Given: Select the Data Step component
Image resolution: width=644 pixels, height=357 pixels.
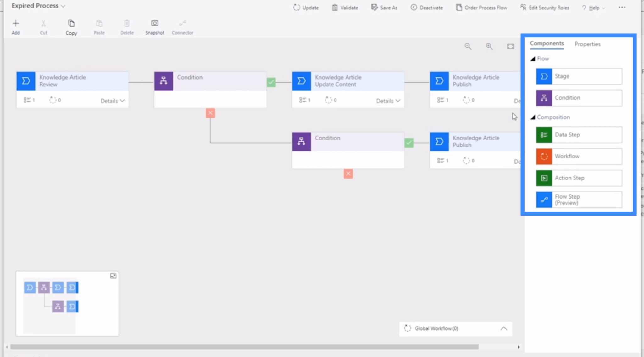Looking at the screenshot, I should (579, 135).
